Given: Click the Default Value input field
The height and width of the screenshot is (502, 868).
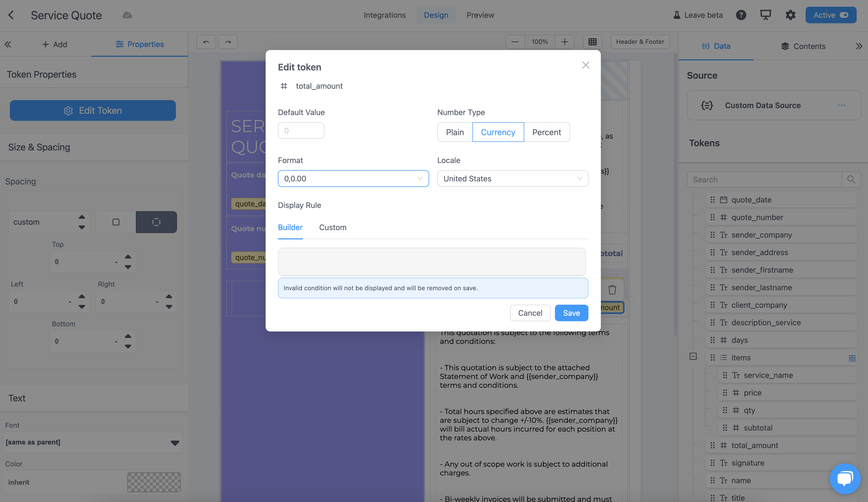Looking at the screenshot, I should tap(301, 131).
